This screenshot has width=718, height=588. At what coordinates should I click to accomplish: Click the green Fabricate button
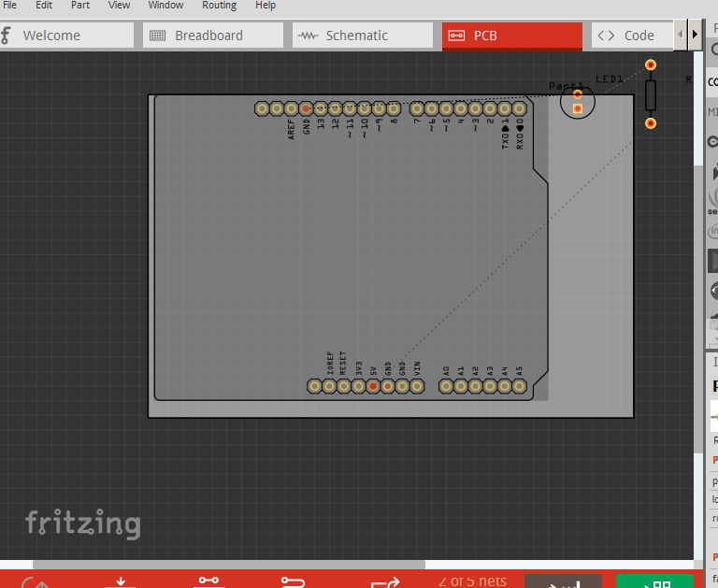click(x=654, y=581)
